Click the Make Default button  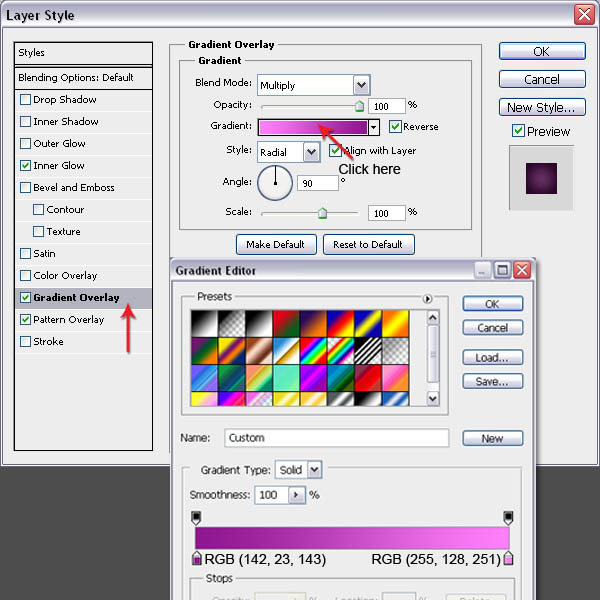[x=277, y=245]
